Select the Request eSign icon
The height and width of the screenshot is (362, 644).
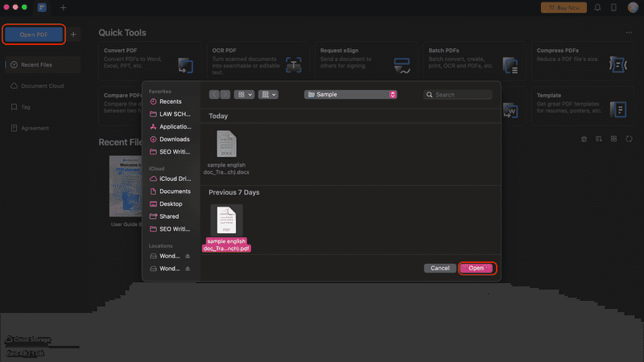coord(402,66)
